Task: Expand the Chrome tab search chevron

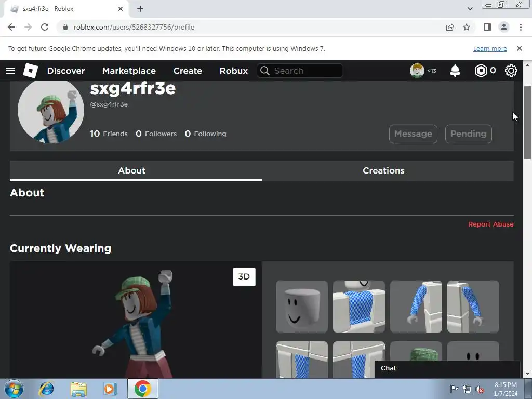Action: pos(470,9)
